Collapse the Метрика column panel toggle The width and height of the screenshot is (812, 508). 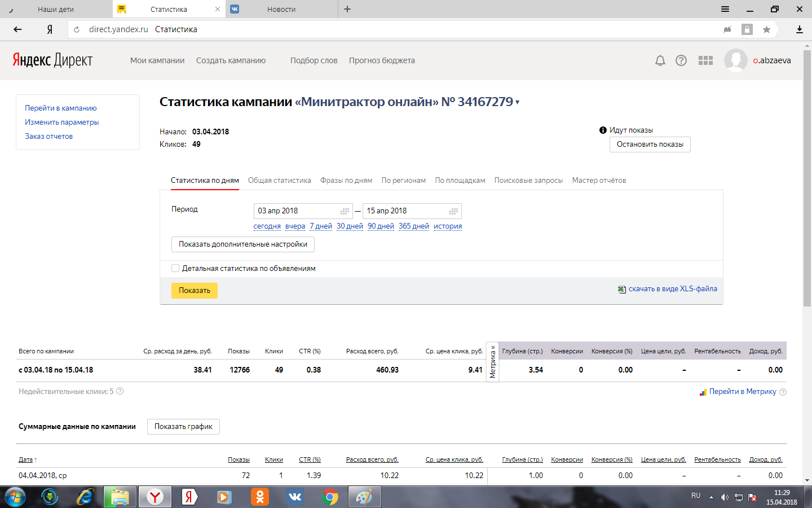tap(492, 362)
